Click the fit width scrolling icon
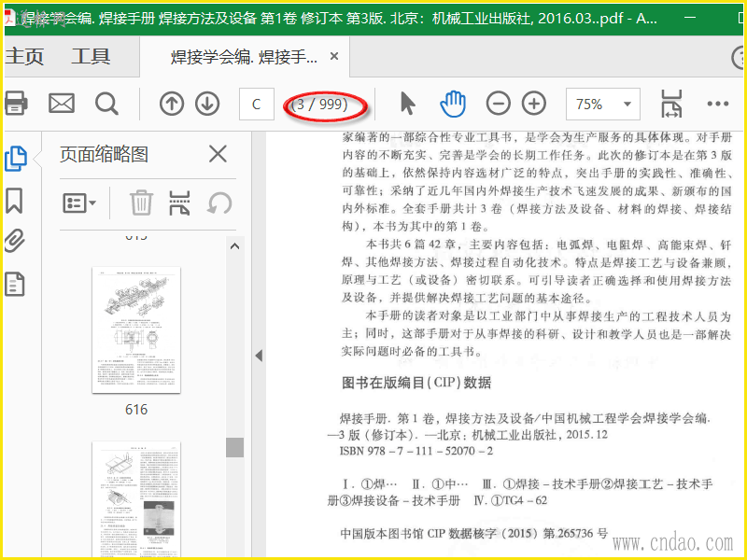This screenshot has width=747, height=560. point(671,104)
